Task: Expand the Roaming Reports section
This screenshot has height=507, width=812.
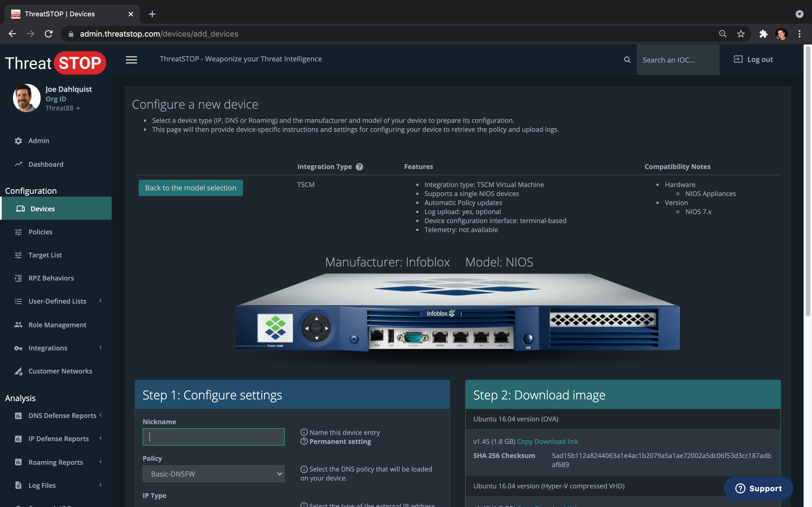Action: 100,462
